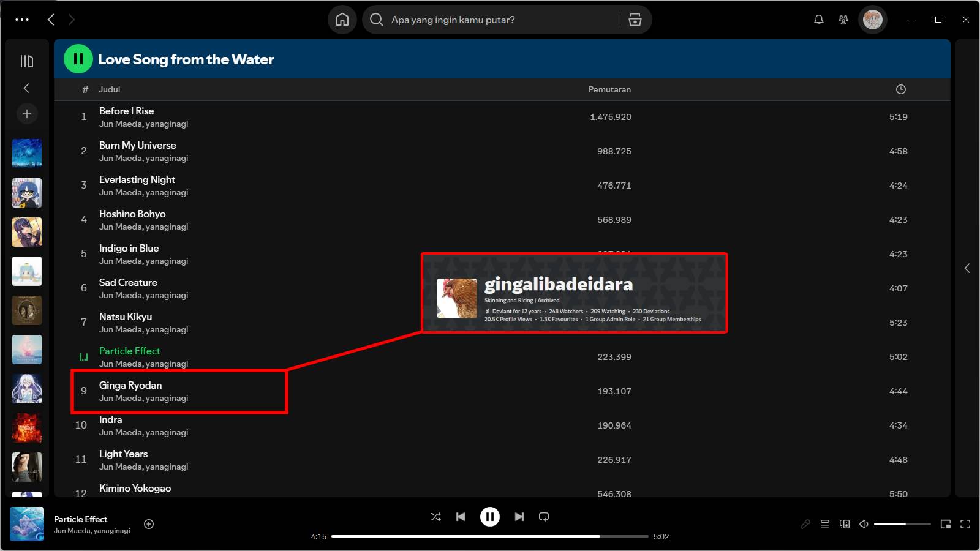The height and width of the screenshot is (551, 980).
Task: Open the Your Library icon
Action: 27,61
